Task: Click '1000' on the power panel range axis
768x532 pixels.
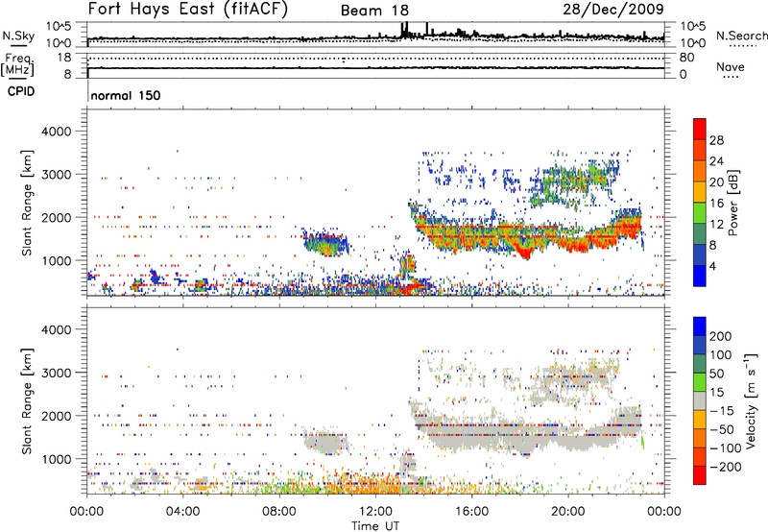Action: click(x=57, y=260)
